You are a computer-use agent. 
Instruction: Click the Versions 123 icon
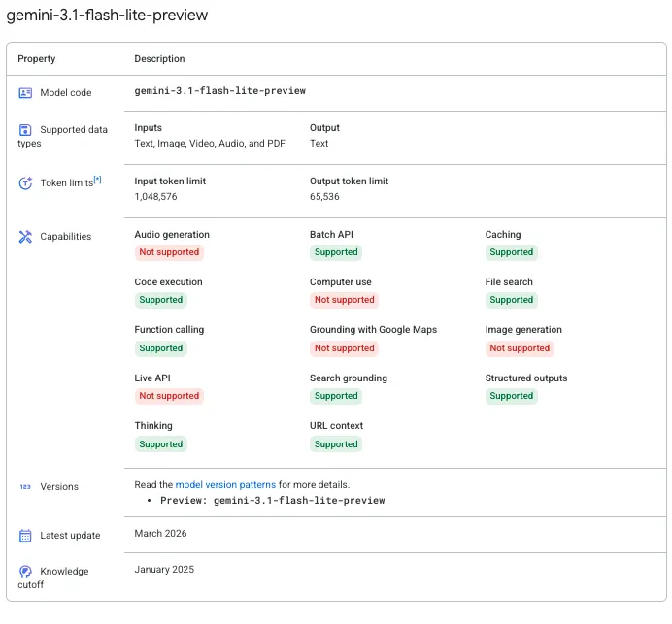(25, 487)
